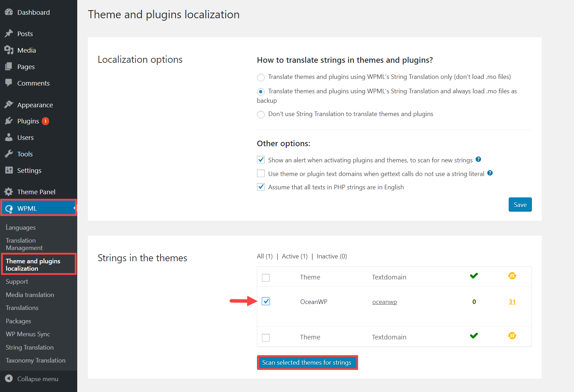Screen dimensions: 574x392
Task: Open String Translation submenu item
Action: pos(30,347)
